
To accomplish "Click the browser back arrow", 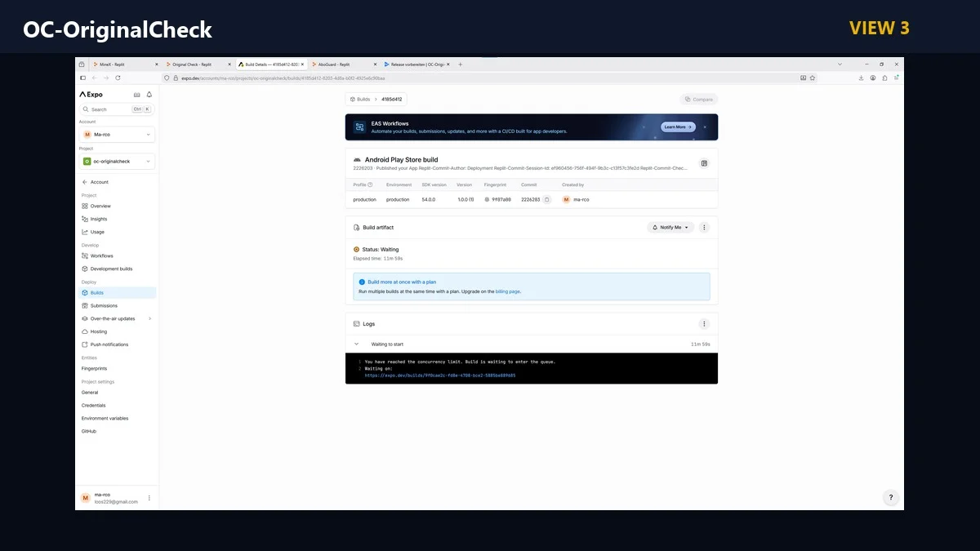I will pyautogui.click(x=94, y=78).
